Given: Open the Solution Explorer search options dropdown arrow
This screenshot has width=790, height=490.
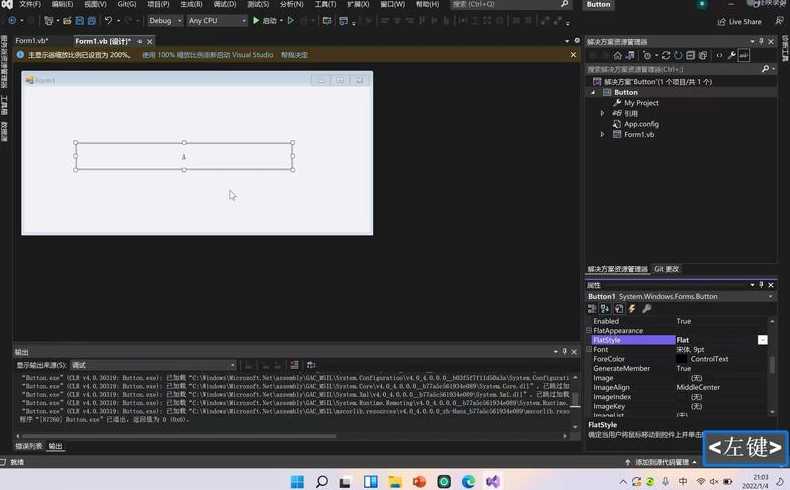Looking at the screenshot, I should [773, 69].
